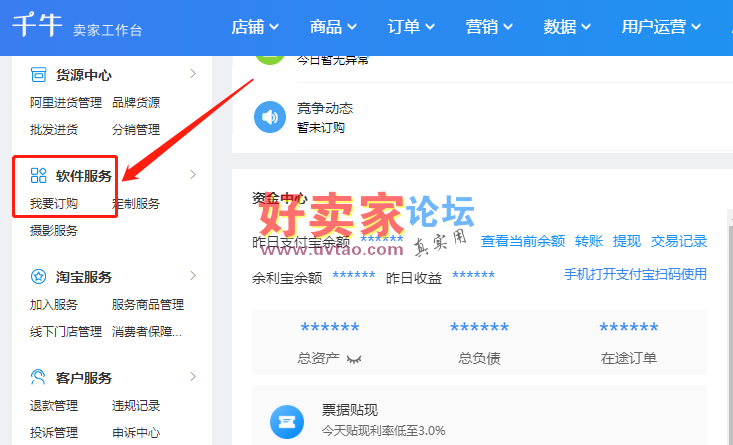Click the 提现 link

point(627,241)
